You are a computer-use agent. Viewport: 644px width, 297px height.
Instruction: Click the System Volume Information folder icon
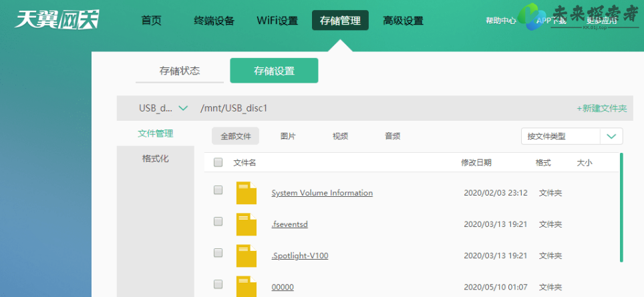247,192
